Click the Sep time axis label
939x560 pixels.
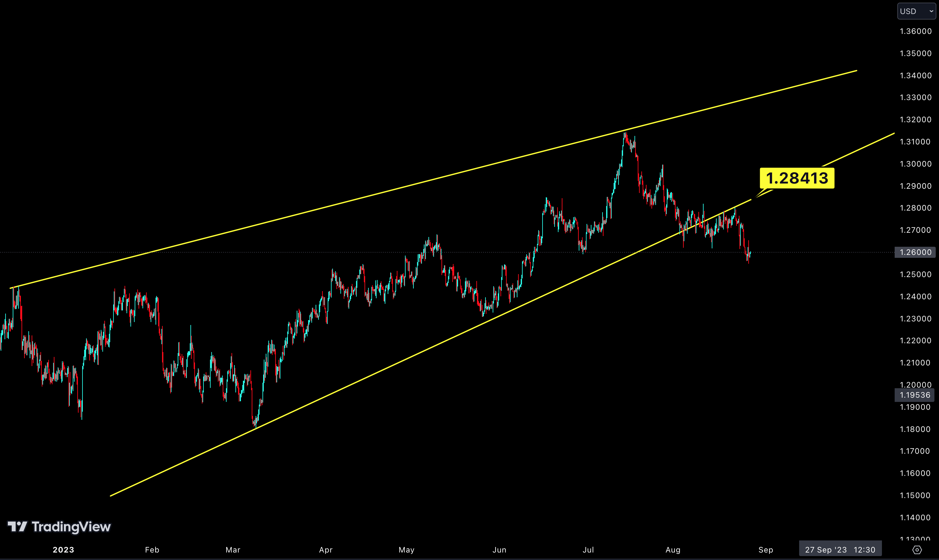coord(766,550)
